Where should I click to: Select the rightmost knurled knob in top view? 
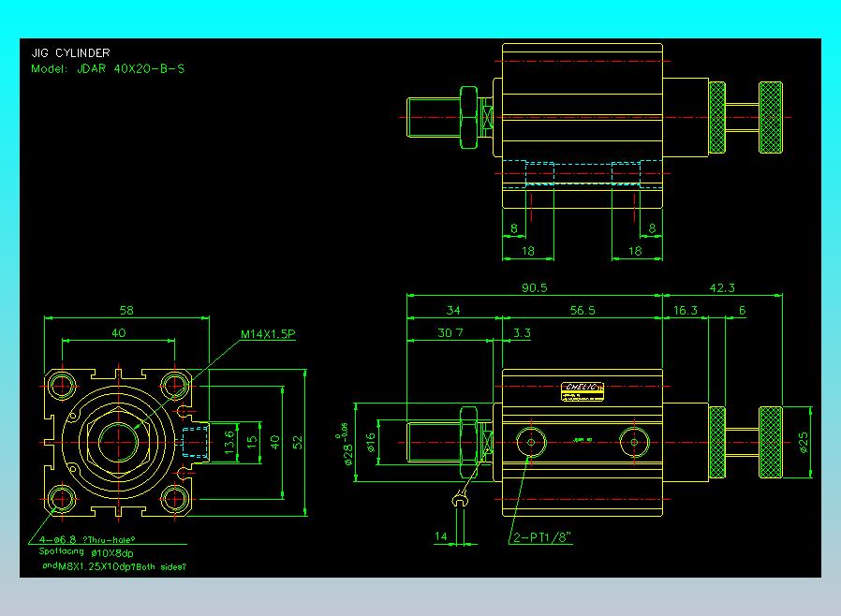tap(770, 117)
